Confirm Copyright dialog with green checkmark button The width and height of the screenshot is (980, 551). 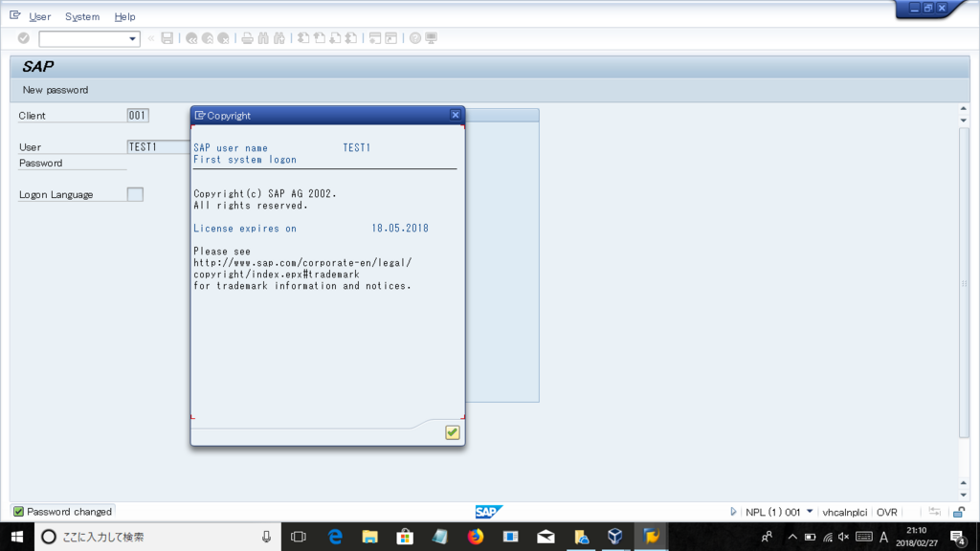tap(453, 432)
